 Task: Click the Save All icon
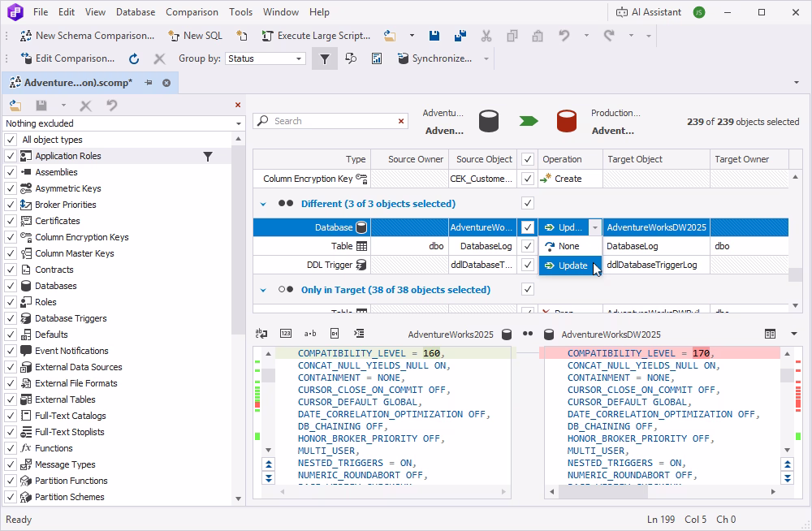(x=460, y=36)
